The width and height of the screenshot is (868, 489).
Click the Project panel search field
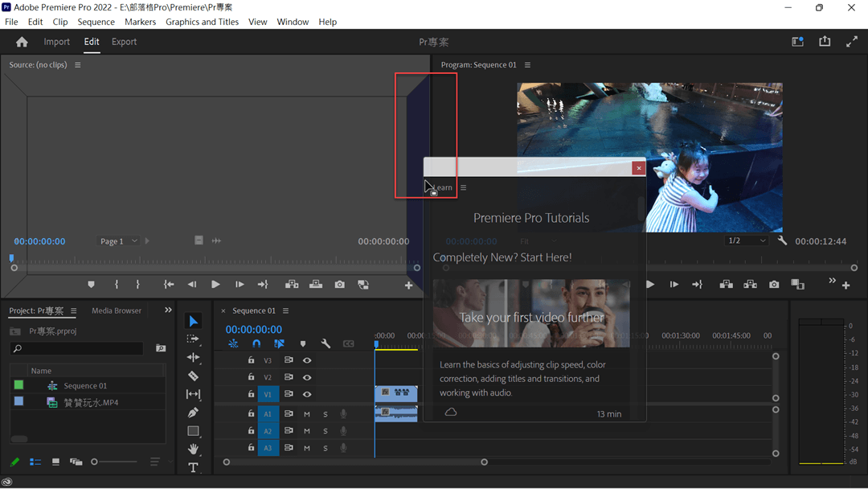(77, 348)
